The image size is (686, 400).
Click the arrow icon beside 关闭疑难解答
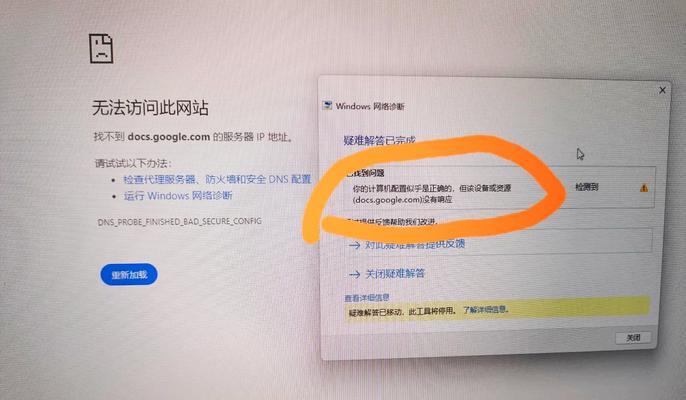coord(354,275)
